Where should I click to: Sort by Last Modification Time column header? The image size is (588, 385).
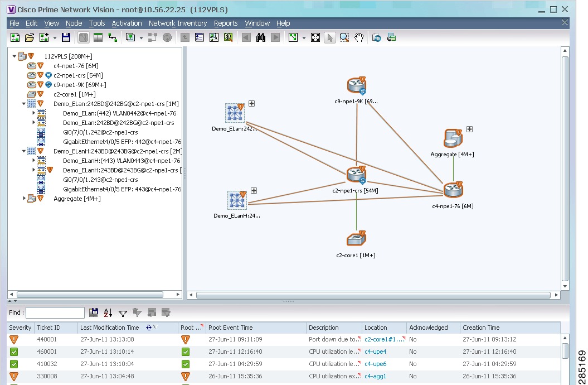(x=128, y=328)
